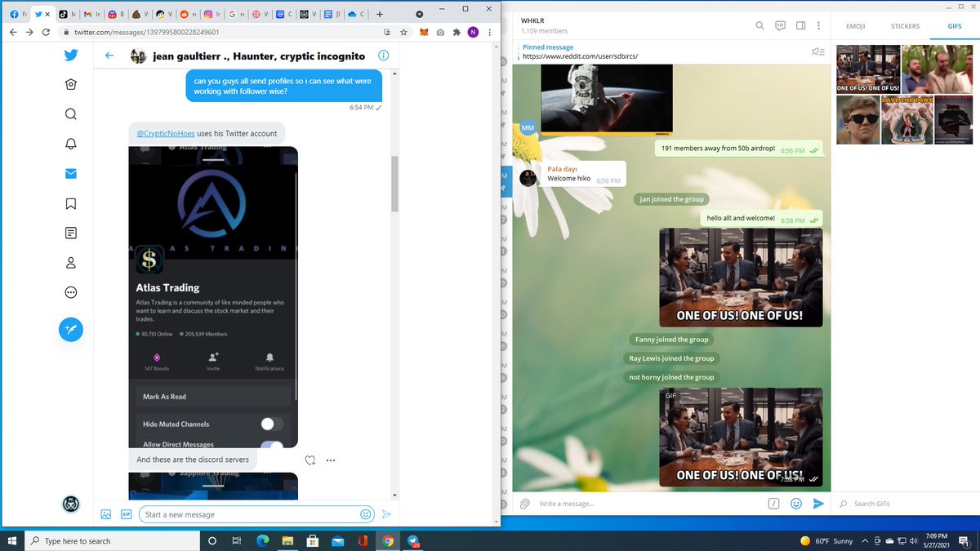This screenshot has height=551, width=980.
Task: Open Windows notification center icon
Action: 964,540
